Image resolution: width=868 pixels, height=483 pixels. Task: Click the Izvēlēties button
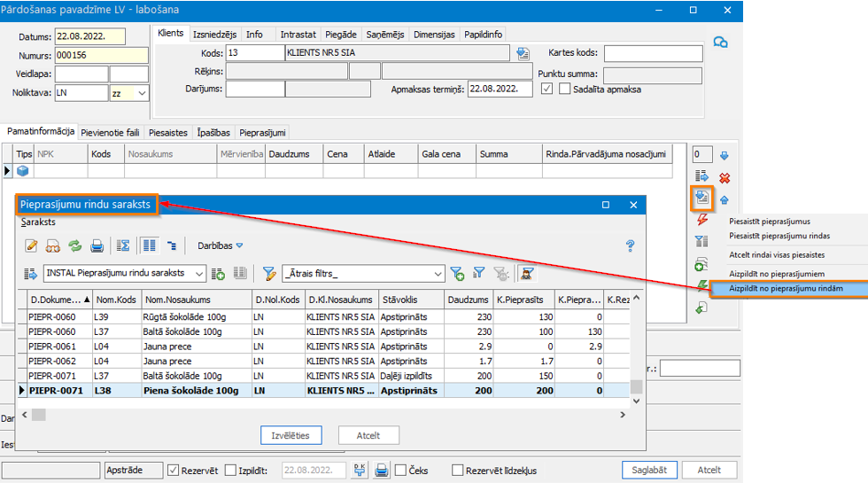click(291, 435)
